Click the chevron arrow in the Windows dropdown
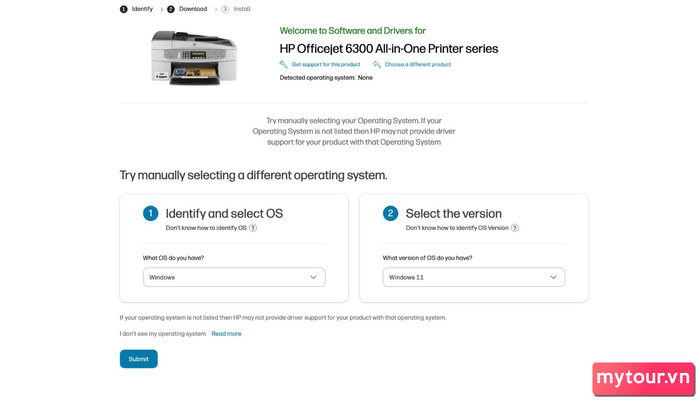Image resolution: width=700 pixels, height=403 pixels. pyautogui.click(x=313, y=277)
